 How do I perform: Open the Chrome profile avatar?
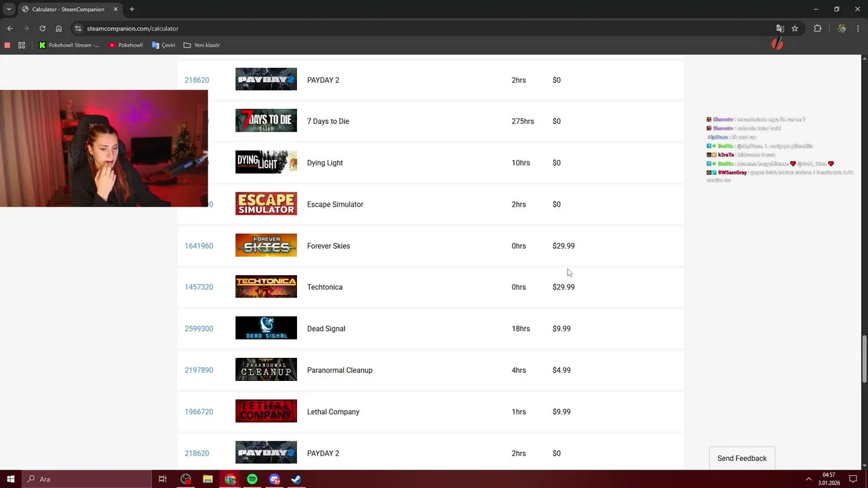click(842, 28)
